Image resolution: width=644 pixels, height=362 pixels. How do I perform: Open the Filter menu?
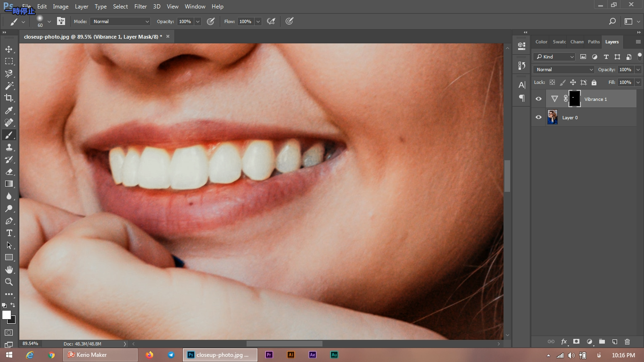(140, 7)
